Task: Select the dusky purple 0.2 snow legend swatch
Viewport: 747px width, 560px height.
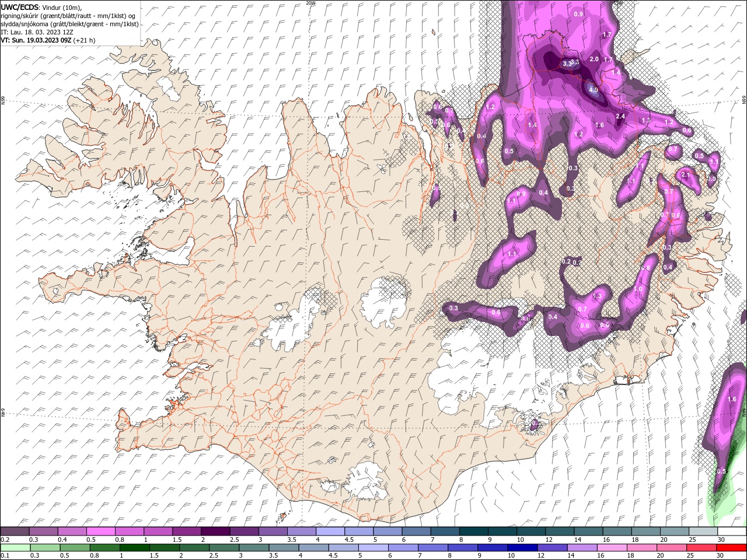Action: (x=15, y=531)
